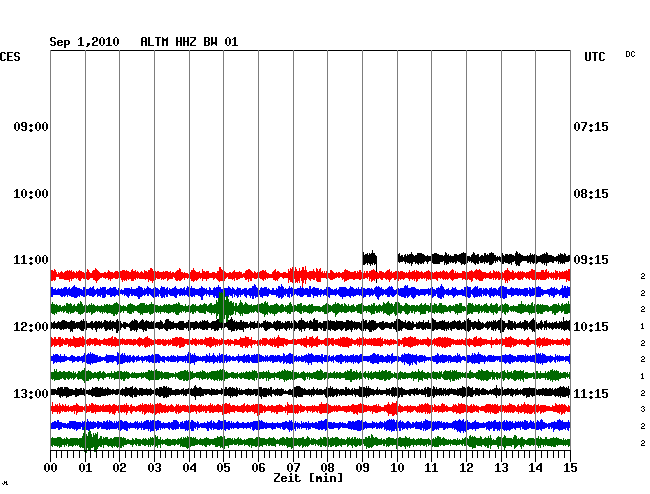Screen dimensions: 650x494
Task: Pick minute 11 on the time axis
Action: pos(432,467)
